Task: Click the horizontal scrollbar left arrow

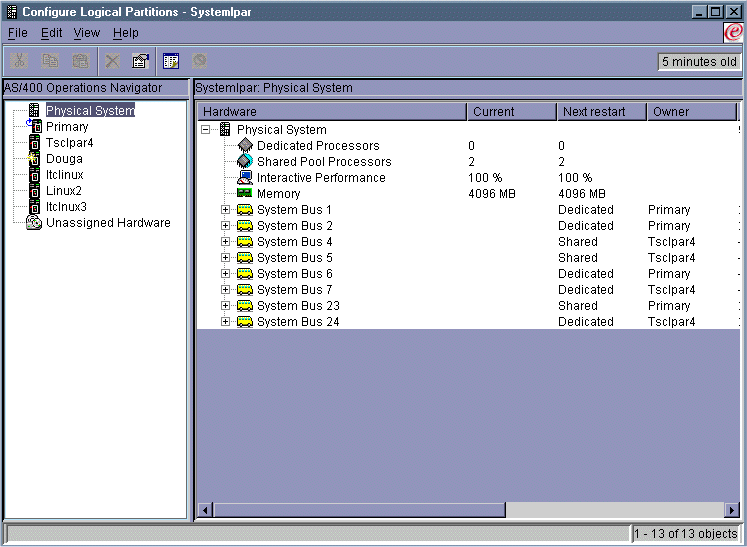Action: point(205,510)
